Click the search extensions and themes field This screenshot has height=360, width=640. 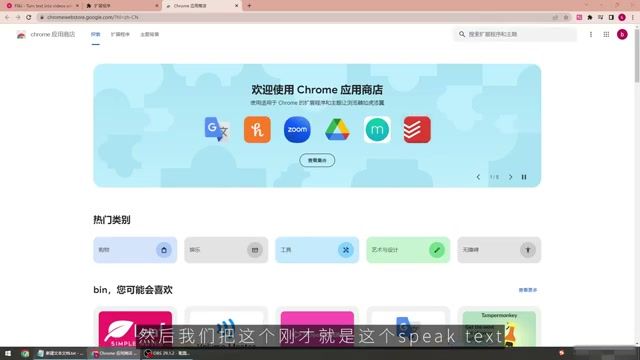pyautogui.click(x=516, y=34)
